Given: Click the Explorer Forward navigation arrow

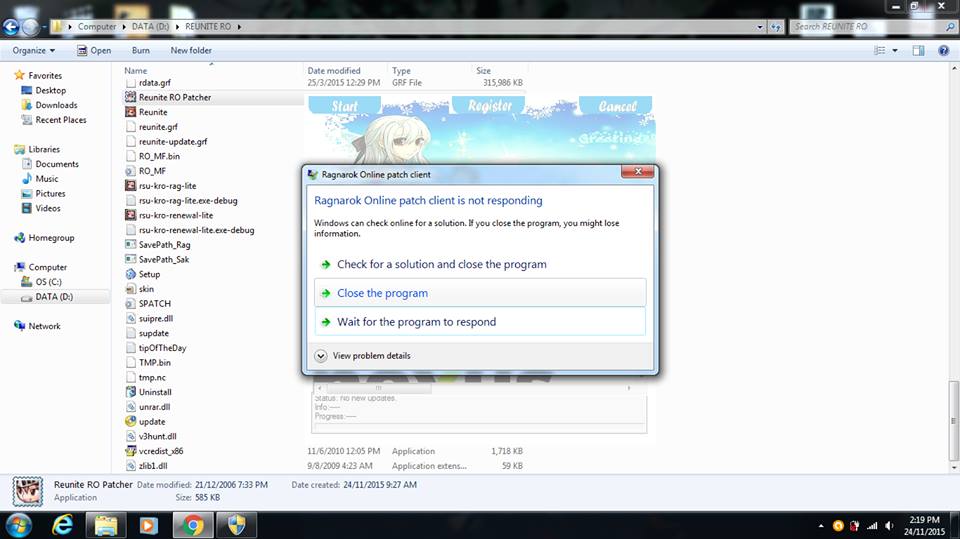Looking at the screenshot, I should (x=31, y=27).
